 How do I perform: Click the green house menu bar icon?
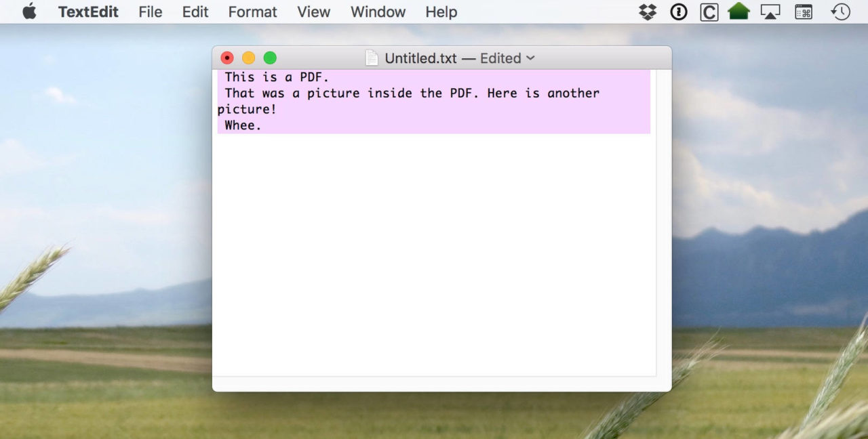click(738, 12)
